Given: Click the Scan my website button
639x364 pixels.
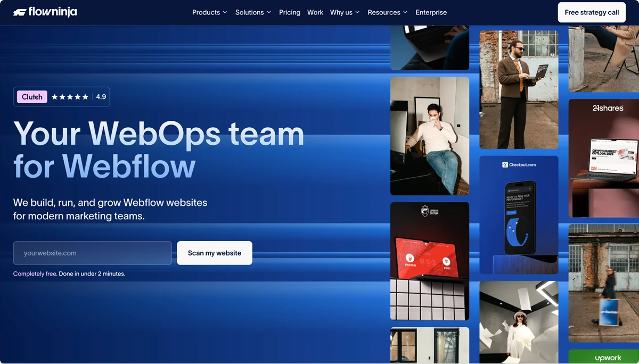Looking at the screenshot, I should coord(214,253).
